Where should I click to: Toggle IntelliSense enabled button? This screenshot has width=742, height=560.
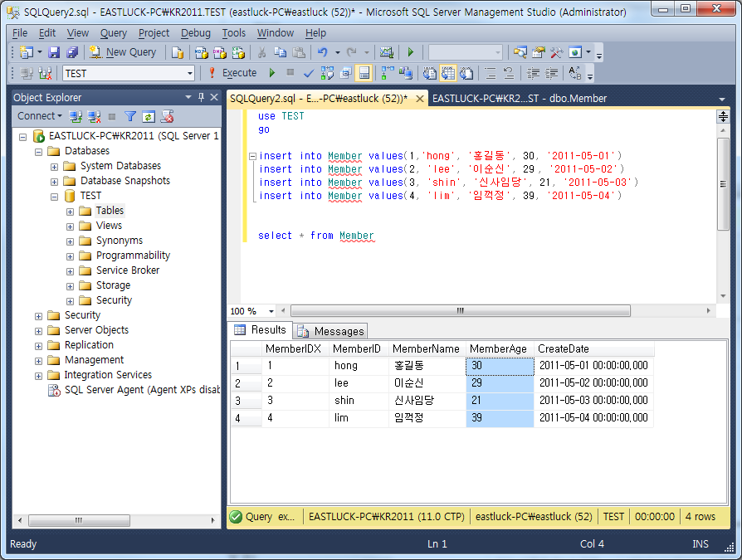click(x=364, y=73)
